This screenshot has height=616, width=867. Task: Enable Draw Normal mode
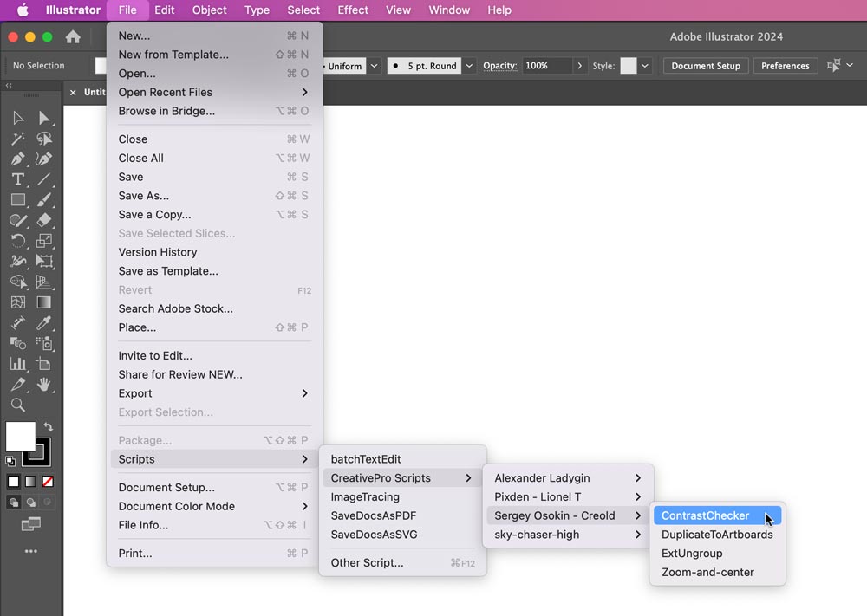[x=13, y=503]
